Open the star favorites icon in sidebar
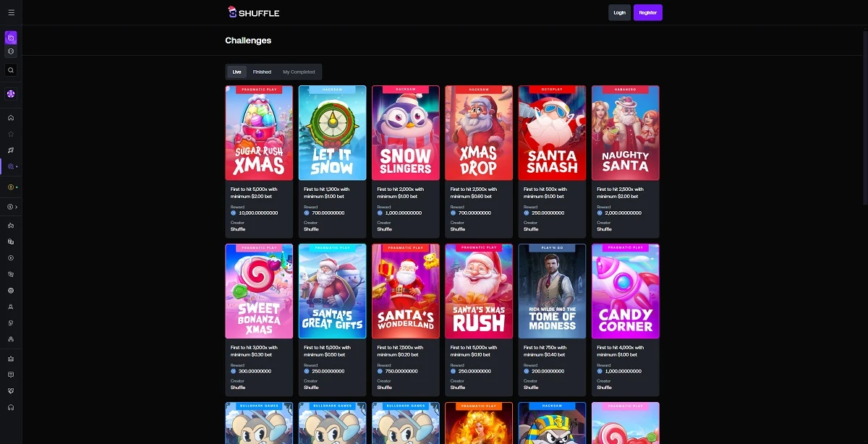 11,134
